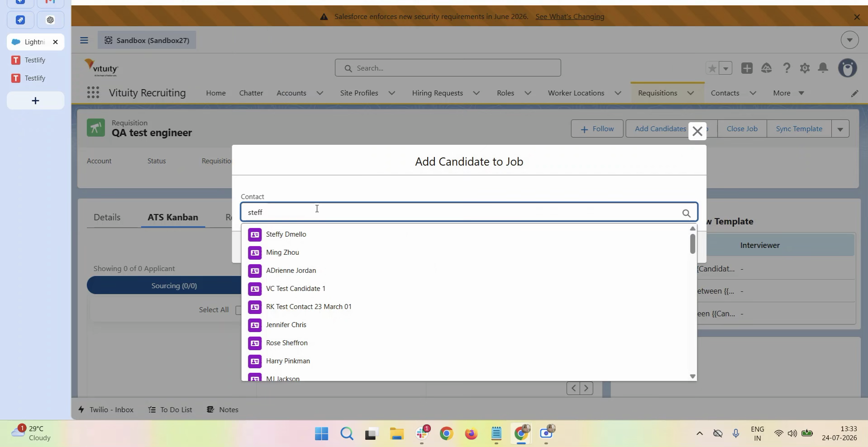868x447 pixels.
Task: Click the Close Job button
Action: click(742, 129)
